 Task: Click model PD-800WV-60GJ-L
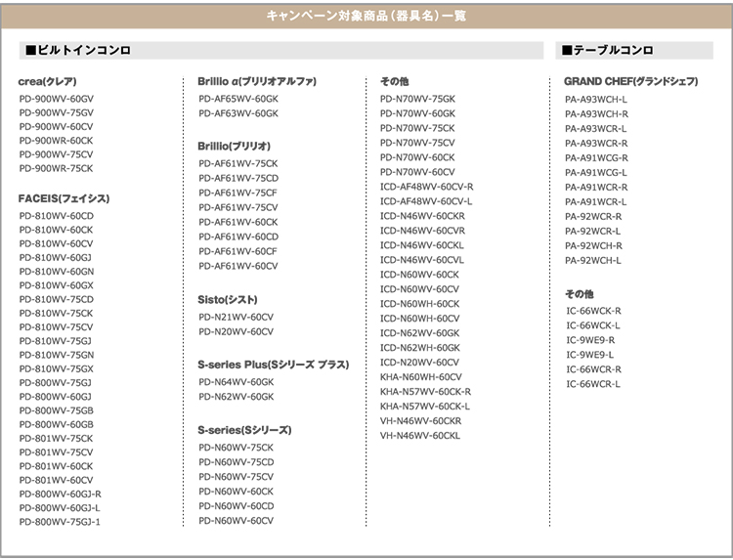[x=60, y=507]
